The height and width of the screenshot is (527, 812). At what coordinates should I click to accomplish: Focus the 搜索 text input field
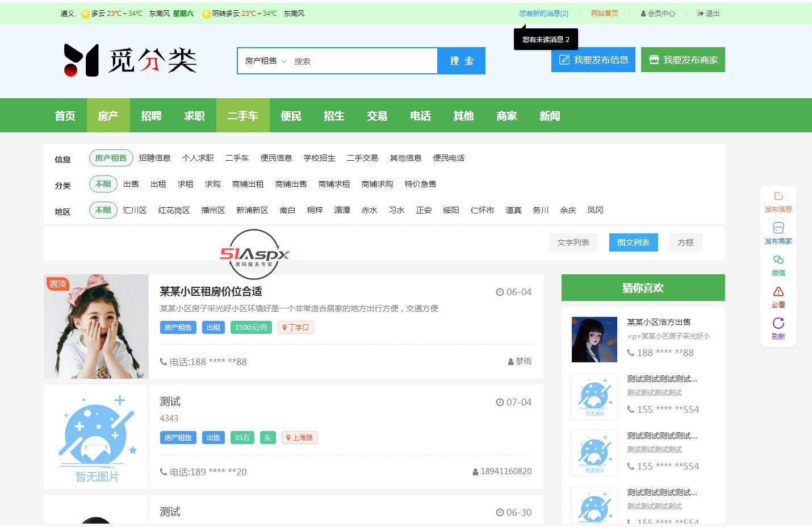click(363, 61)
